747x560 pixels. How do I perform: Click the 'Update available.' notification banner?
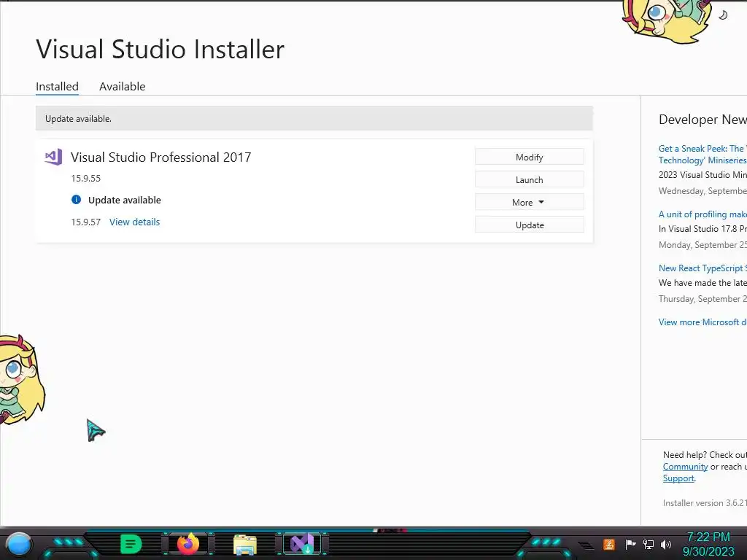tap(314, 119)
